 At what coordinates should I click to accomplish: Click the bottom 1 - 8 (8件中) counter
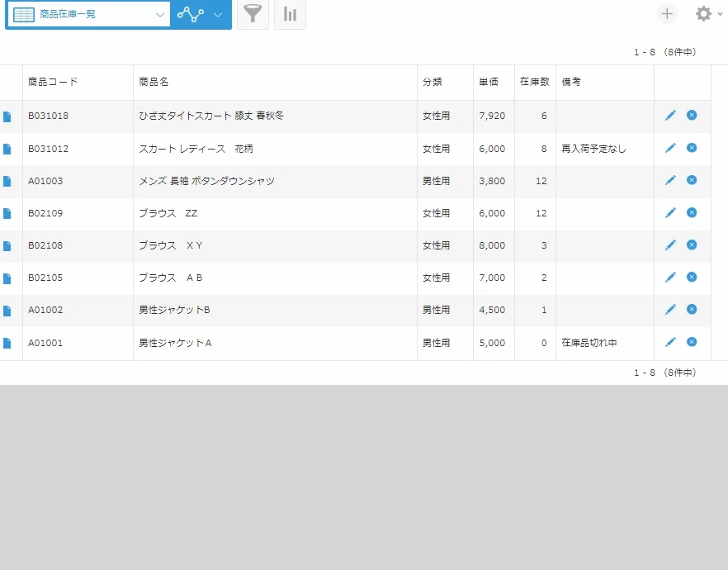pyautogui.click(x=665, y=373)
